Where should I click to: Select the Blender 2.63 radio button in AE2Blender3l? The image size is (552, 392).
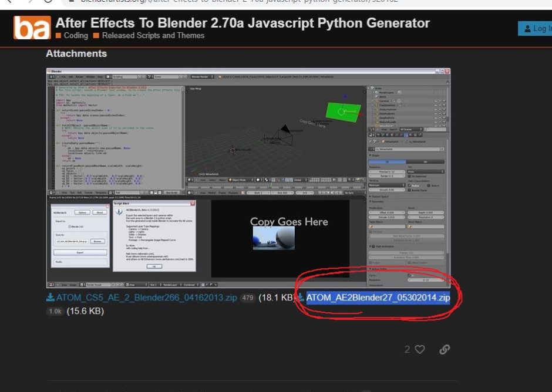click(70, 226)
